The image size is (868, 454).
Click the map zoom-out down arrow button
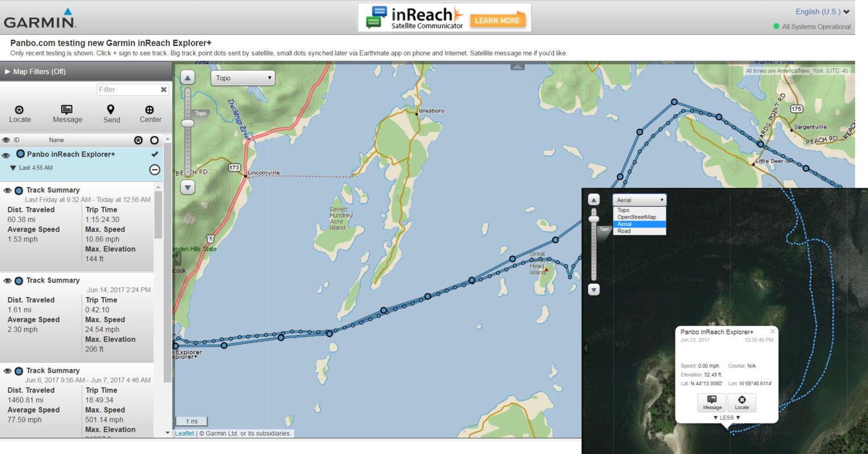[188, 187]
